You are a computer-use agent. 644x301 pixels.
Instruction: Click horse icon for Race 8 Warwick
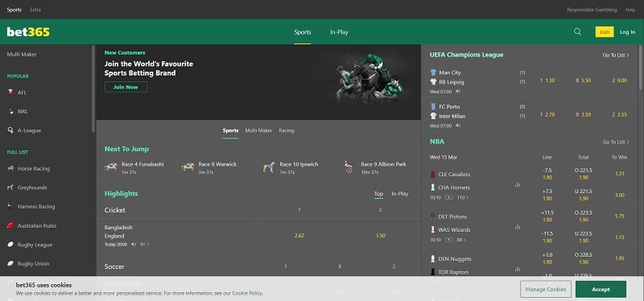[188, 167]
